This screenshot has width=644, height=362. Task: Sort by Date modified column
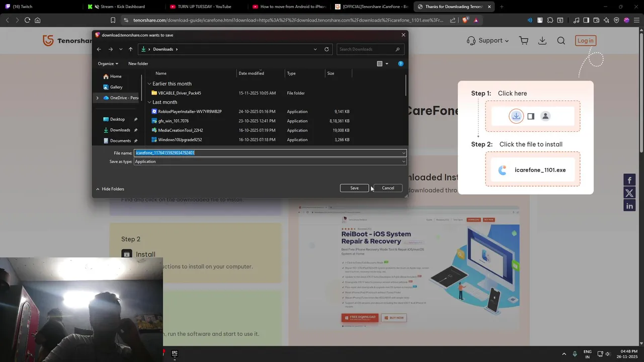click(251, 73)
